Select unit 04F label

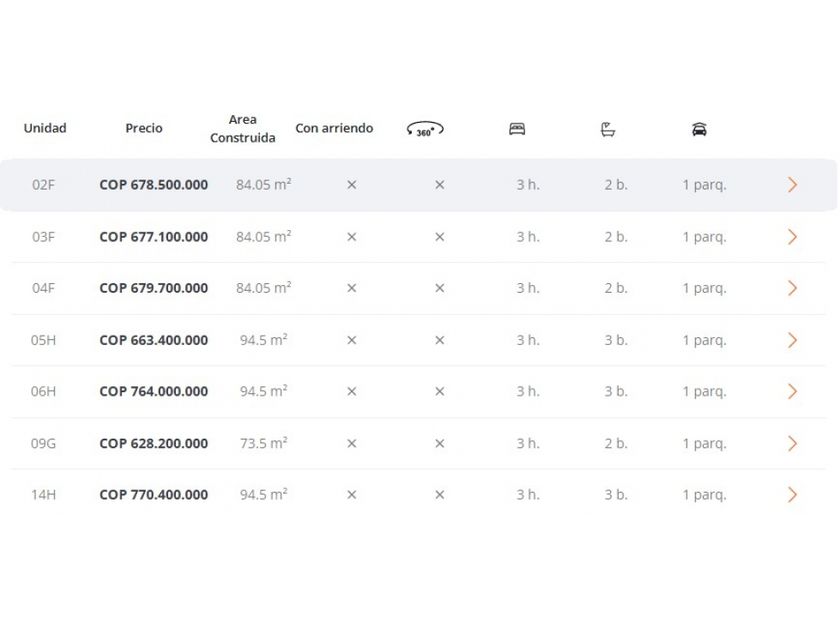pos(43,288)
